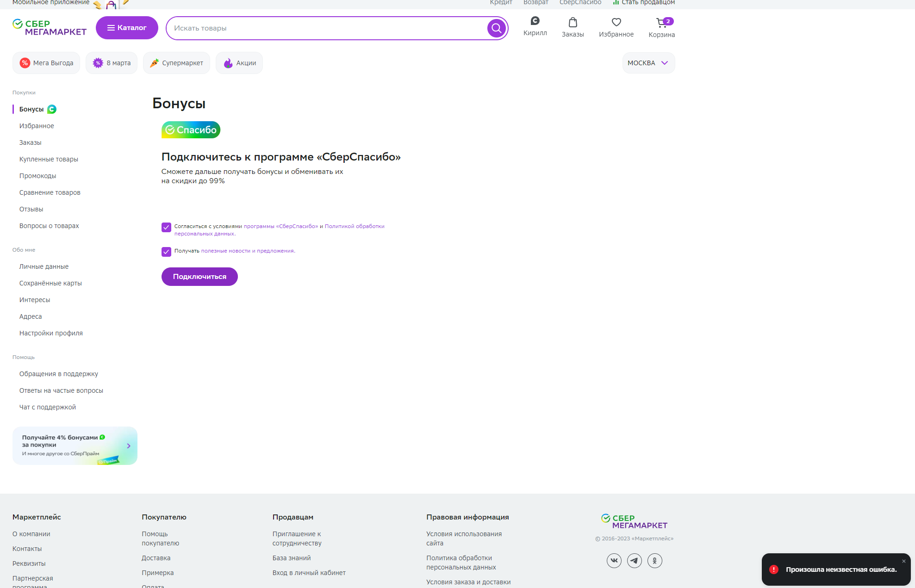Expand the МОСКВА city dropdown

click(648, 63)
